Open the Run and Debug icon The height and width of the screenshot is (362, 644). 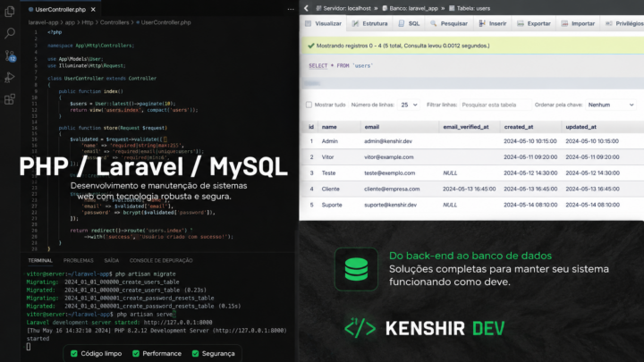[10, 77]
